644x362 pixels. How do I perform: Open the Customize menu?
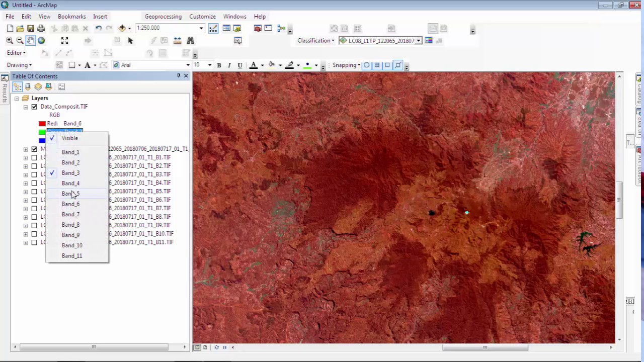(202, 17)
